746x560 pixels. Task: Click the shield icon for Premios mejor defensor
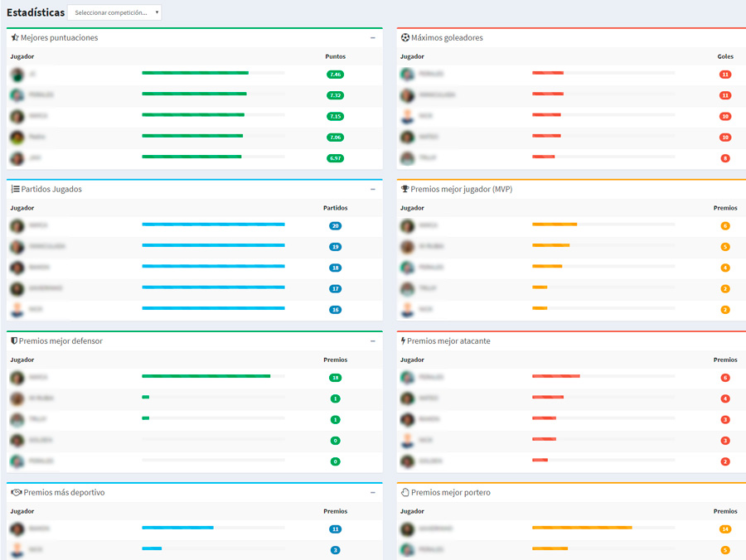[x=13, y=341]
